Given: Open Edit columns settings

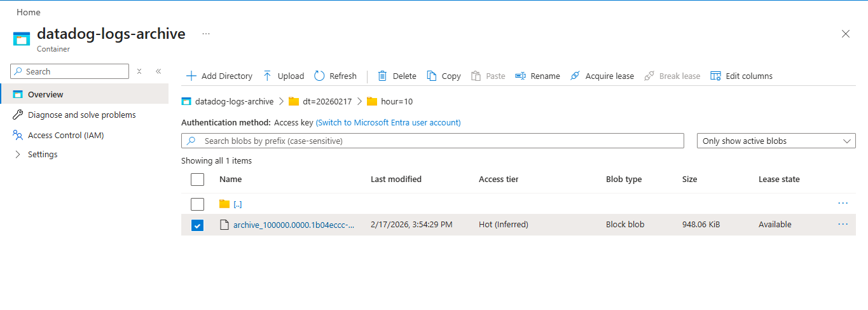Looking at the screenshot, I should (741, 76).
